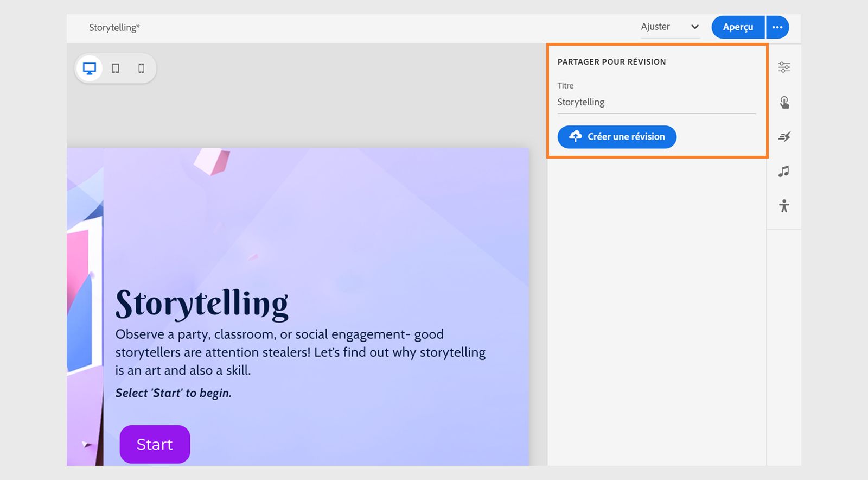Open the animations motion icon
This screenshot has width=868, height=480.
pyautogui.click(x=784, y=137)
